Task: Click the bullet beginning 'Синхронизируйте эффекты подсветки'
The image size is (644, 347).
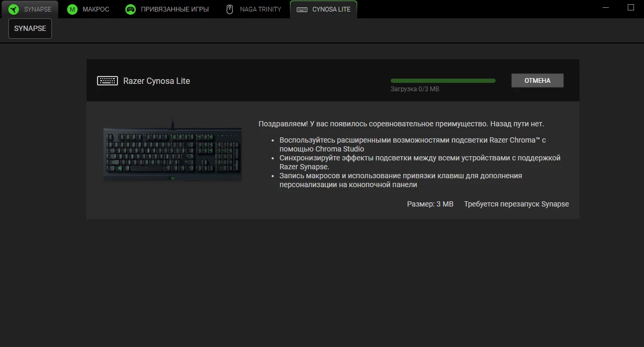Action: click(x=420, y=162)
